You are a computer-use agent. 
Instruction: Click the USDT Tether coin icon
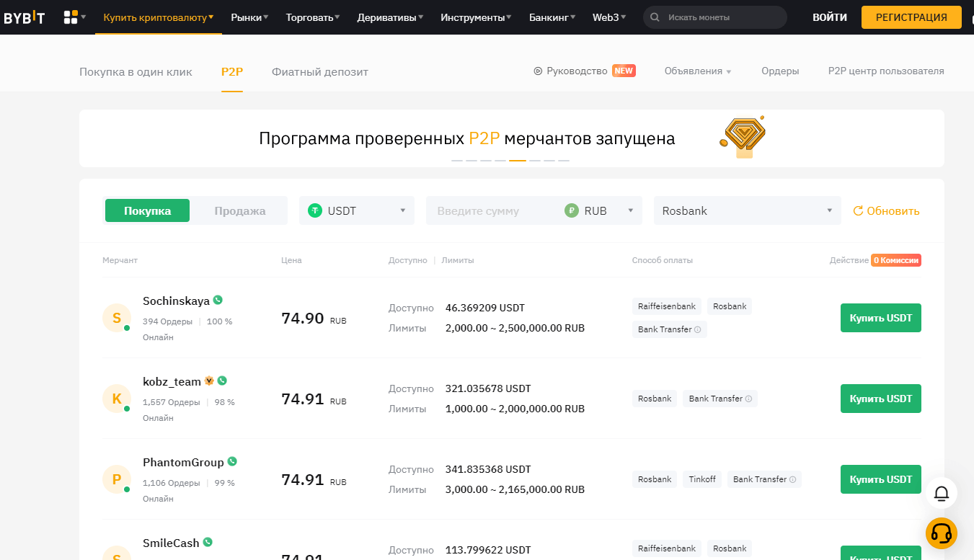click(314, 210)
